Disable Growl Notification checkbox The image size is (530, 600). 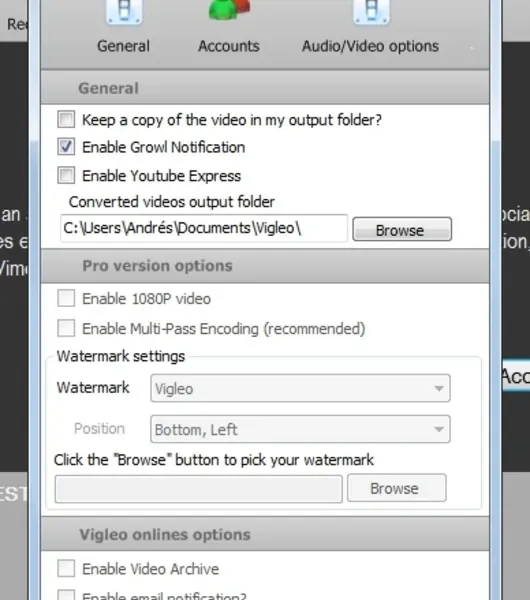(66, 147)
